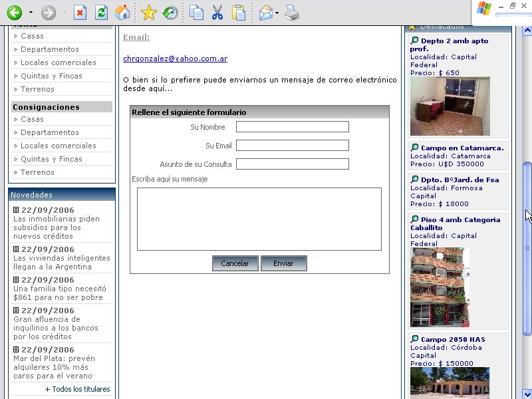This screenshot has width=532, height=399.
Task: Click the grey forward arrow button
Action: pos(49,13)
